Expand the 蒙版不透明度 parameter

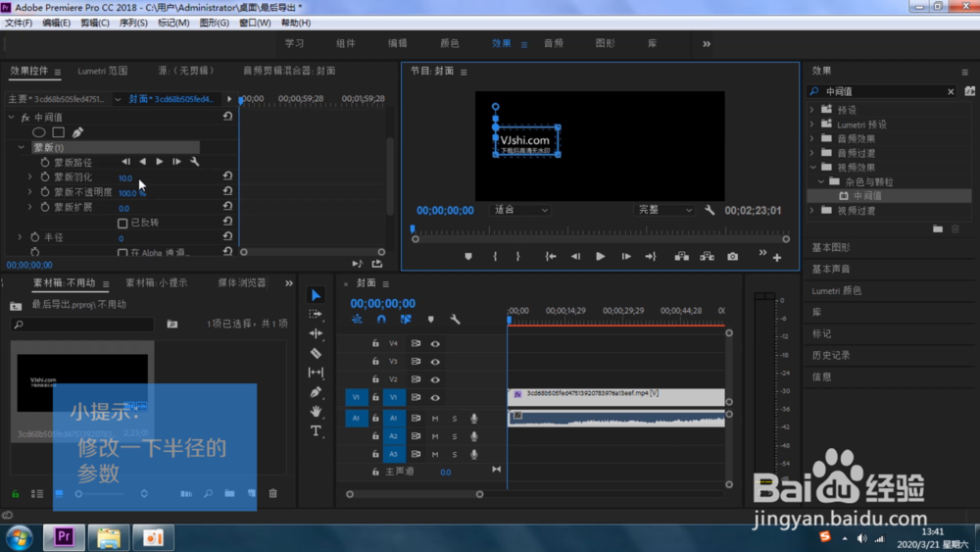pyautogui.click(x=29, y=192)
